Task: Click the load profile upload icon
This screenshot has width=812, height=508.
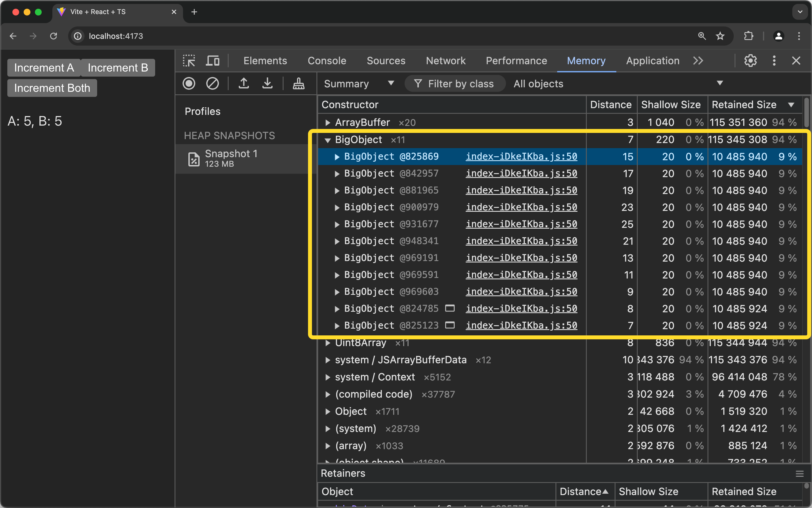Action: pyautogui.click(x=244, y=83)
